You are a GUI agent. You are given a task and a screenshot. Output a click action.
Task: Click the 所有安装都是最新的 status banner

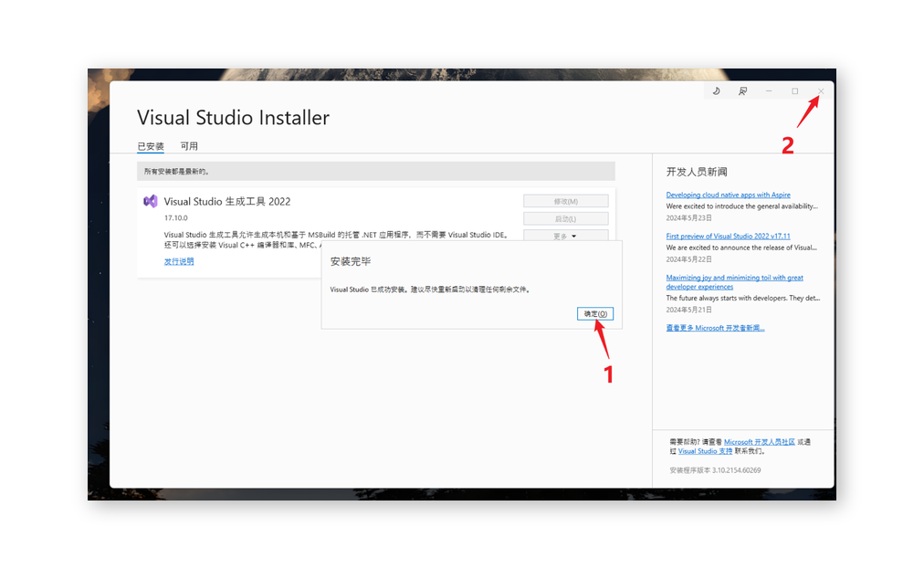[376, 171]
